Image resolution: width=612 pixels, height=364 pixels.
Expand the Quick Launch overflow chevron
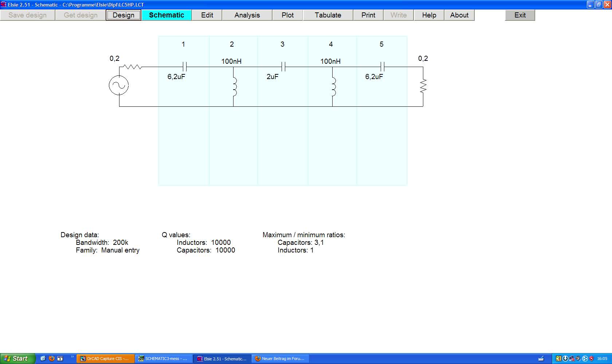point(72,357)
